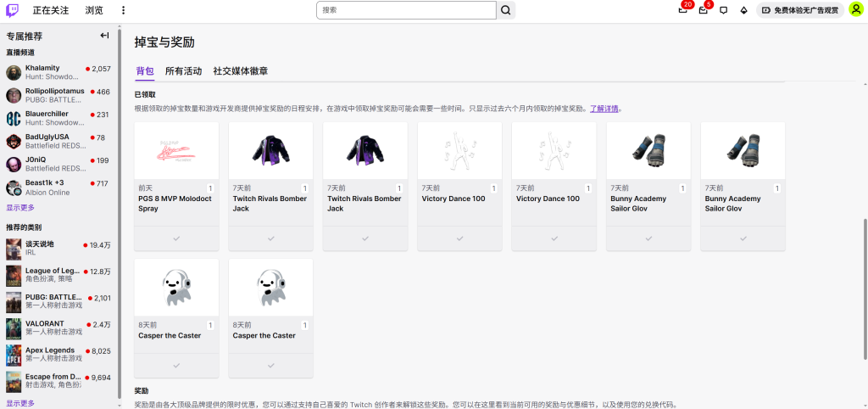The height and width of the screenshot is (409, 868).
Task: Select the PGS 8 MVP Molodoct Spray thumbnail
Action: pyautogui.click(x=176, y=150)
